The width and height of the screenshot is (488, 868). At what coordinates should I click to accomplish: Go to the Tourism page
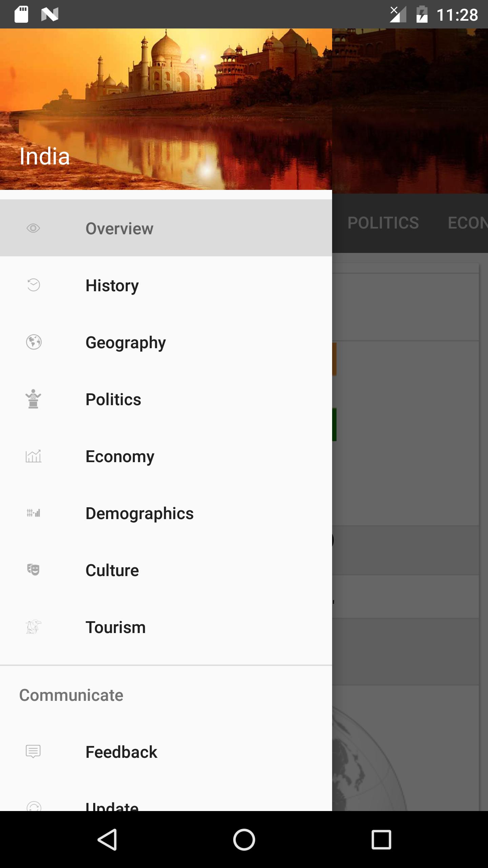point(166,627)
